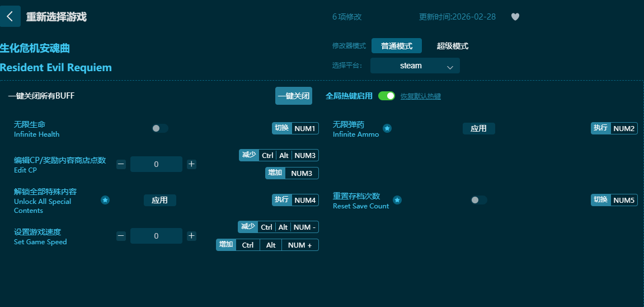The height and width of the screenshot is (307, 644).
Task: Click the back arrow icon
Action: pyautogui.click(x=10, y=16)
